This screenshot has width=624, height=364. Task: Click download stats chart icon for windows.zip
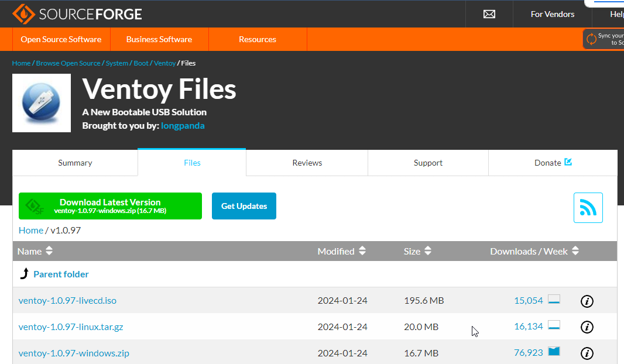point(554,351)
